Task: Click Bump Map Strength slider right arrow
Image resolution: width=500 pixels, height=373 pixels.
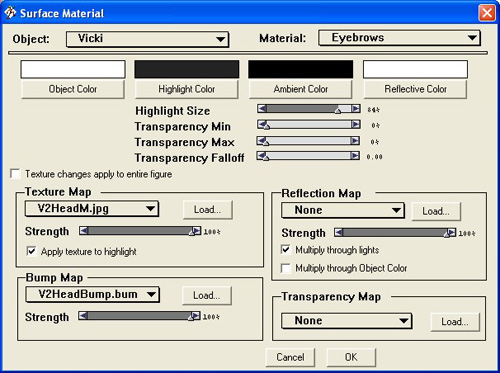Action: pos(196,316)
